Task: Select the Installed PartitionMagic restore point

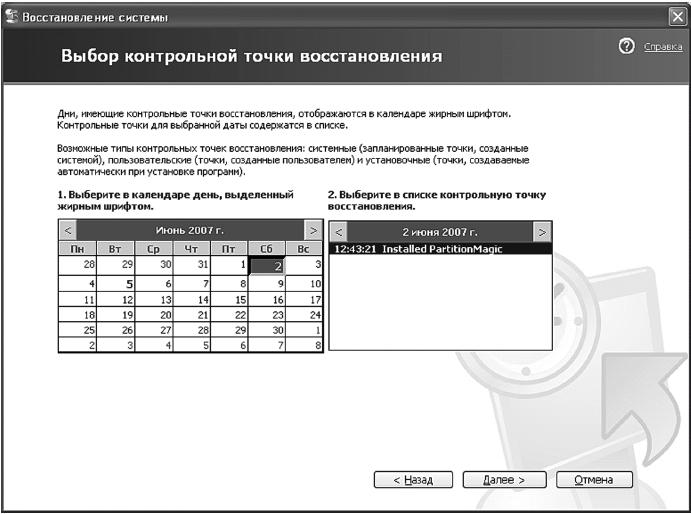Action: point(418,249)
